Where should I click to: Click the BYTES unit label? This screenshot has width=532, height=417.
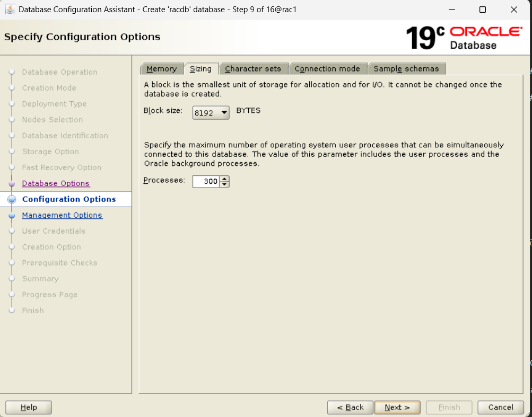coord(248,111)
